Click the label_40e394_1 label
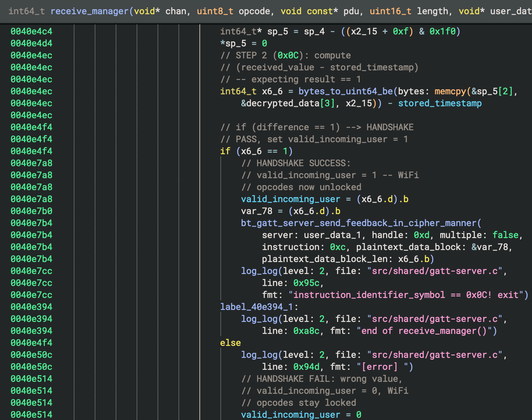The height and width of the screenshot is (420, 532). (257, 307)
